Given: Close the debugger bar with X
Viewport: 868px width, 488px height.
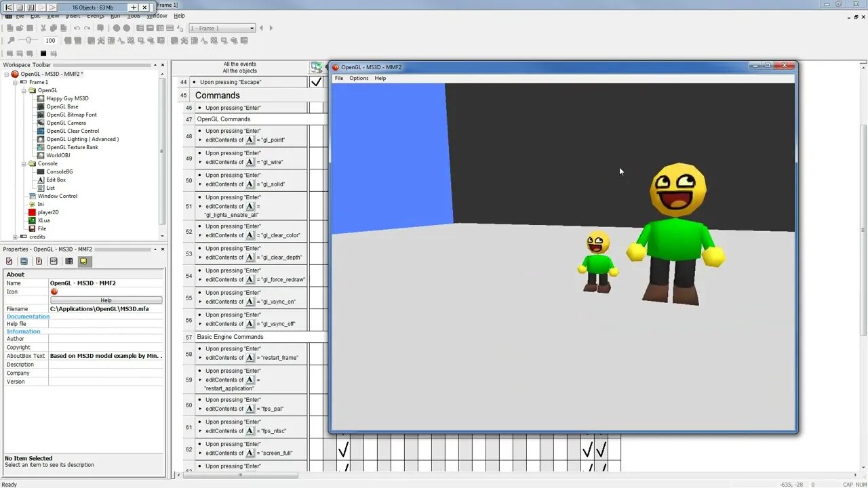Looking at the screenshot, I should pos(144,7).
